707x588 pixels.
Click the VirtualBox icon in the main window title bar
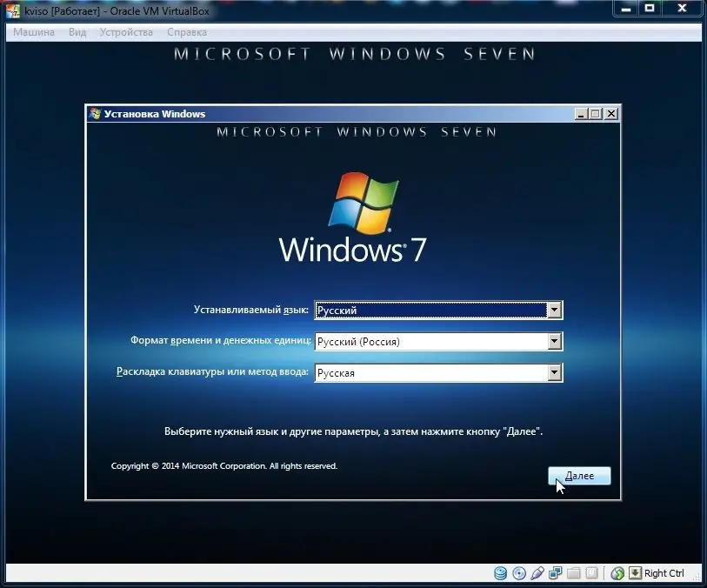(x=12, y=10)
